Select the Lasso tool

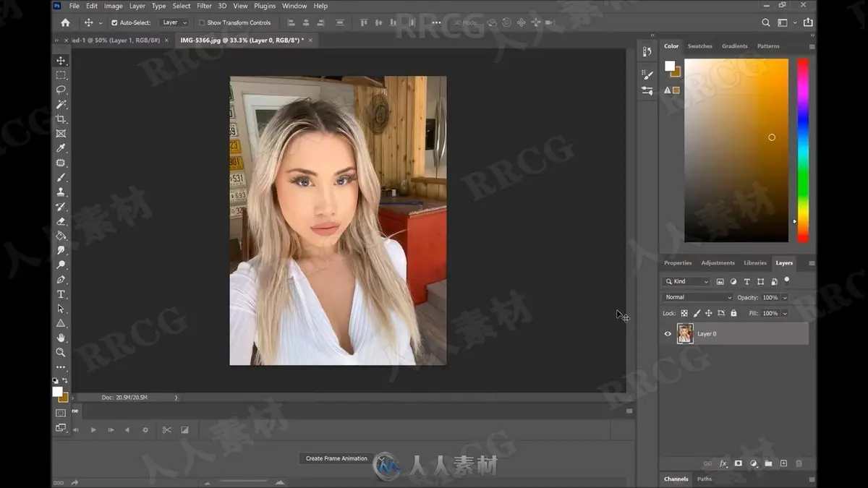[x=61, y=90]
